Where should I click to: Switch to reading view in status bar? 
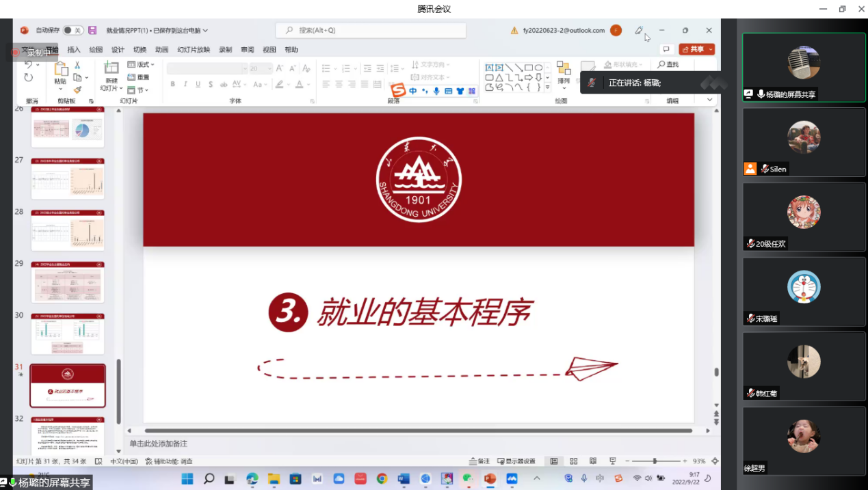tap(593, 461)
